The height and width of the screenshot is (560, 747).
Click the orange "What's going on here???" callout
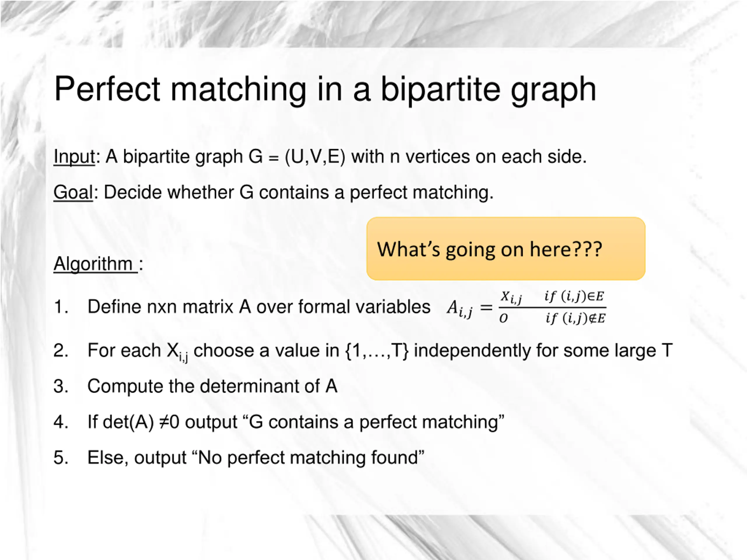[506, 249]
